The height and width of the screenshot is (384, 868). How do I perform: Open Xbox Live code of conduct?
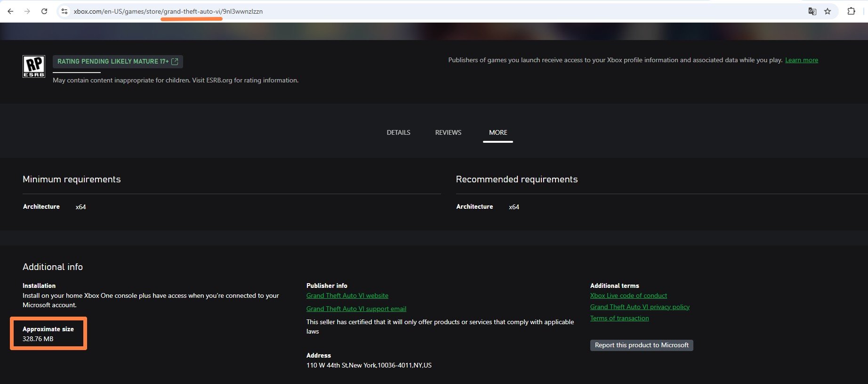click(628, 295)
